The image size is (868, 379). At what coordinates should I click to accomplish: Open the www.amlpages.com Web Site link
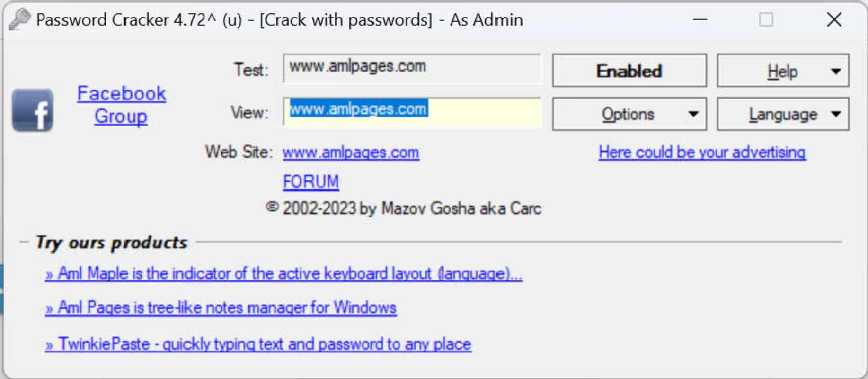pos(351,153)
